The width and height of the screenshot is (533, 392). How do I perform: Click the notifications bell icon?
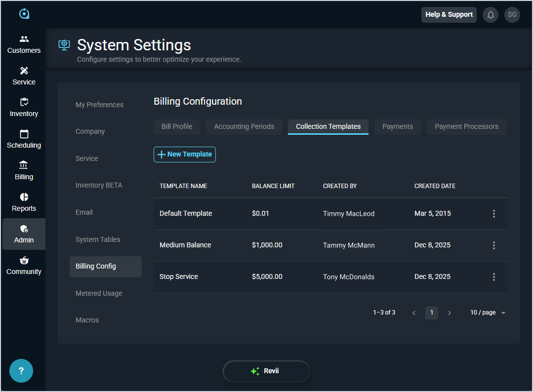[491, 15]
